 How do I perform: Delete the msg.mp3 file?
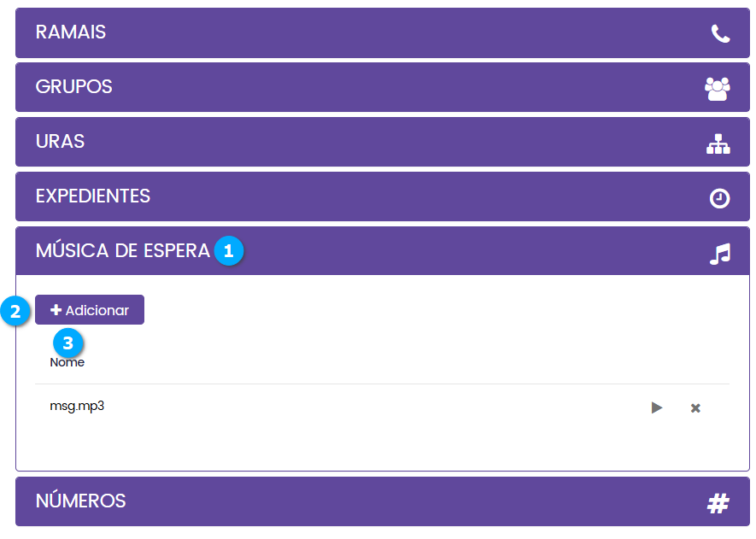[695, 407]
